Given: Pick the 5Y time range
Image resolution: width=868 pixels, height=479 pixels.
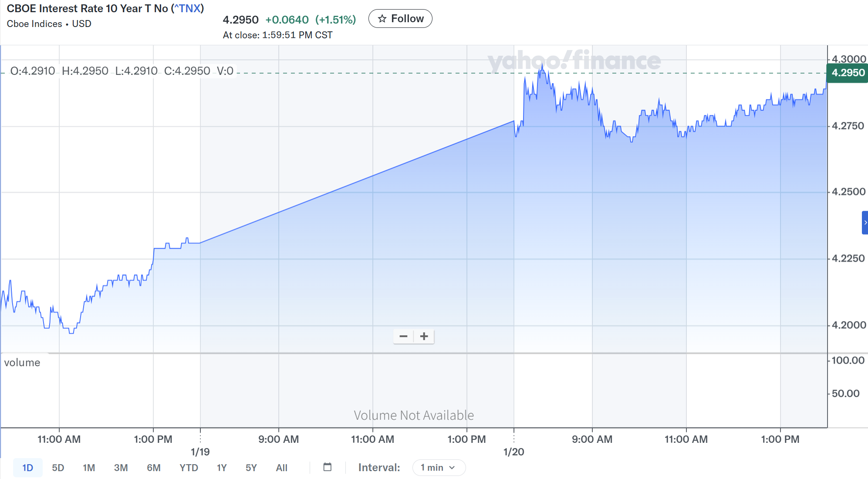Looking at the screenshot, I should point(251,468).
